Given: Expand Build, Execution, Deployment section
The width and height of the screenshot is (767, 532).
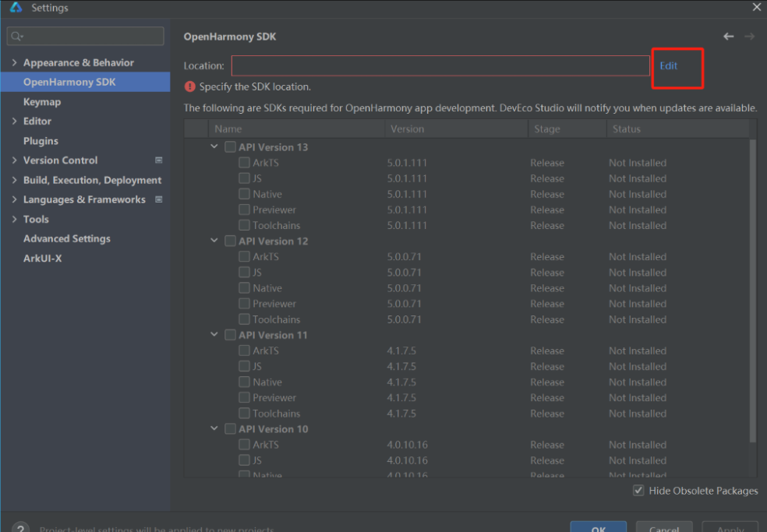Looking at the screenshot, I should [x=14, y=179].
